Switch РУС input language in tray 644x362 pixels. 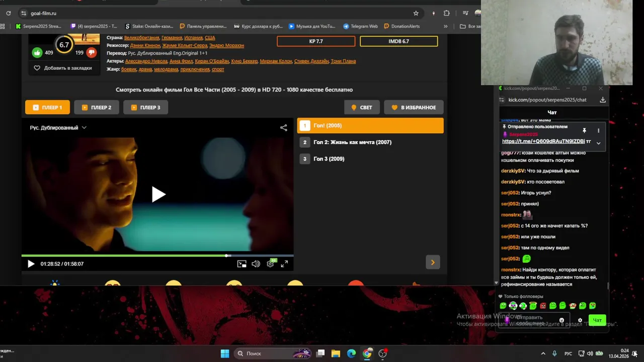click(568, 353)
